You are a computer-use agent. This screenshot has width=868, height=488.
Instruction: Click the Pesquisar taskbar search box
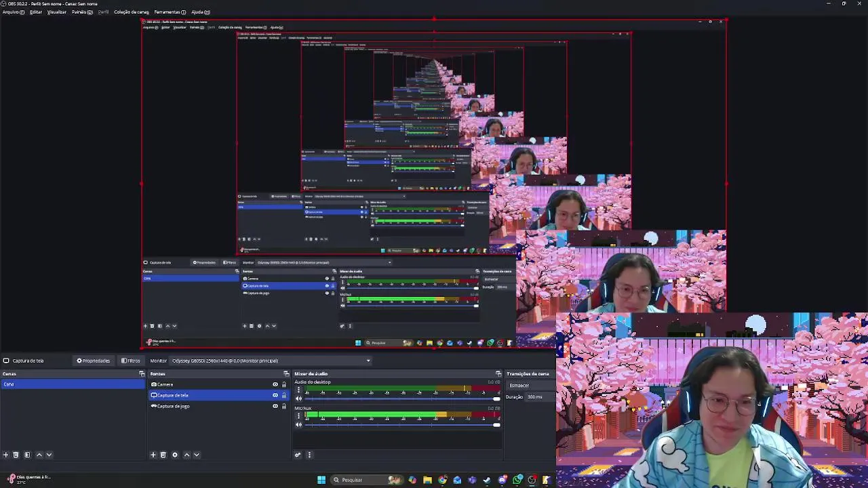pos(367,480)
